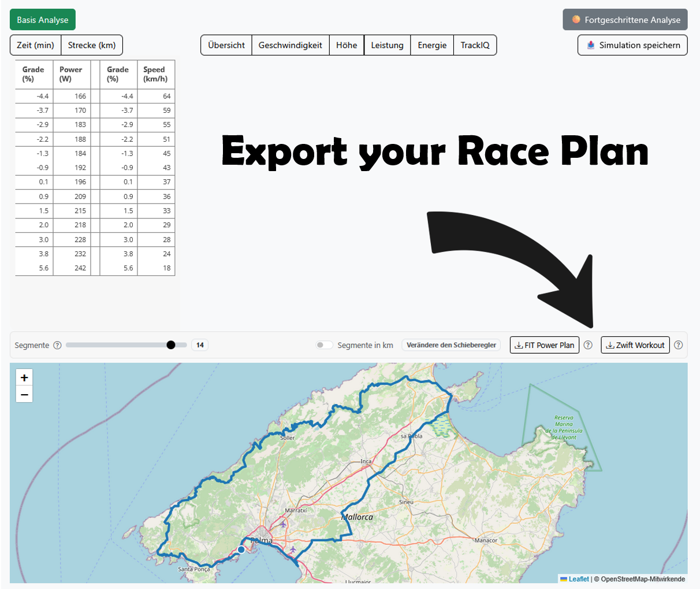
Task: Click the blue start marker on route
Action: [x=241, y=549]
